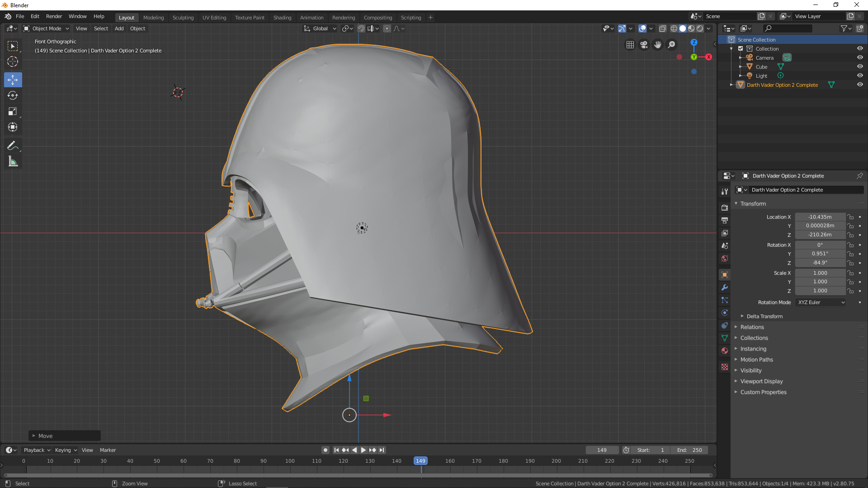Screen dimensions: 868x488
Task: Toggle camera view icon in viewport
Action: pyautogui.click(x=644, y=45)
